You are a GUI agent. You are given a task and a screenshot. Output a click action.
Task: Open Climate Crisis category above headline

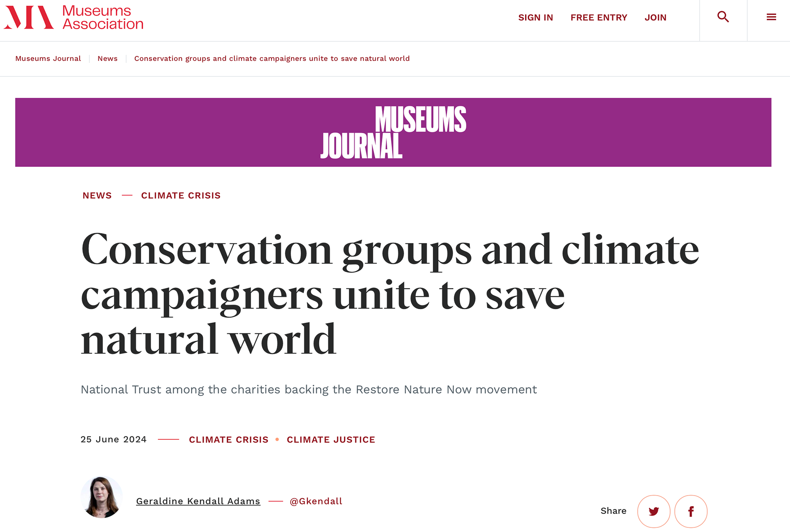[x=181, y=196]
